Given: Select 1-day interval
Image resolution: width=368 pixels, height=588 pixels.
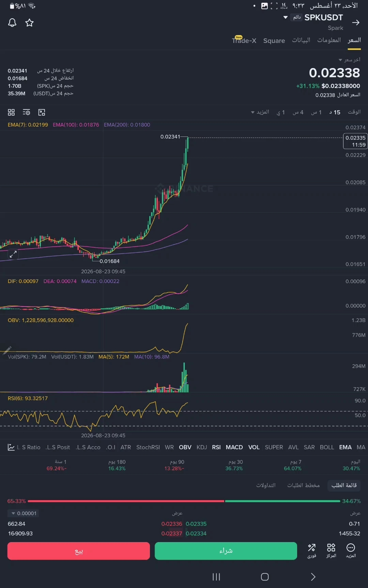Looking at the screenshot, I should pos(280,112).
